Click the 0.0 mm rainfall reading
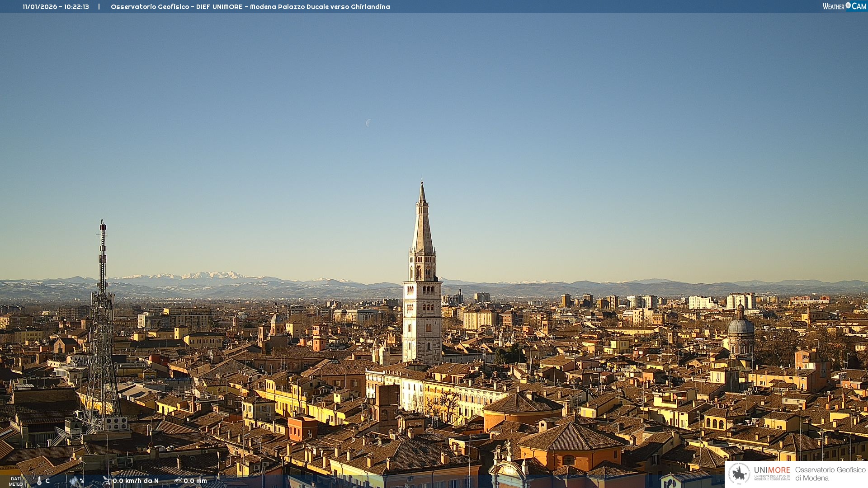Screen dimensions: 868x488 (195, 481)
